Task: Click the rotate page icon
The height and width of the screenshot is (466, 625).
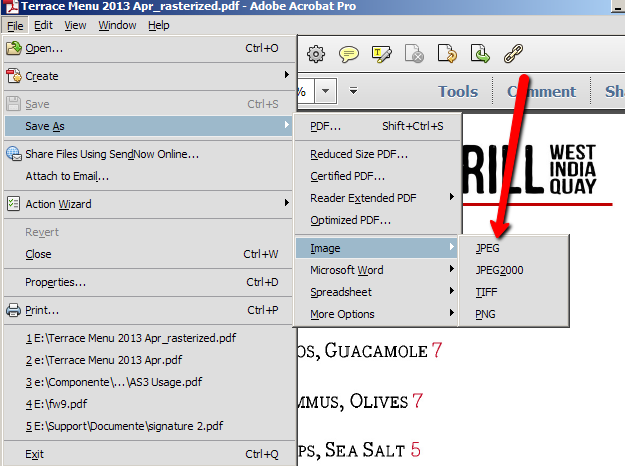Action: [447, 54]
